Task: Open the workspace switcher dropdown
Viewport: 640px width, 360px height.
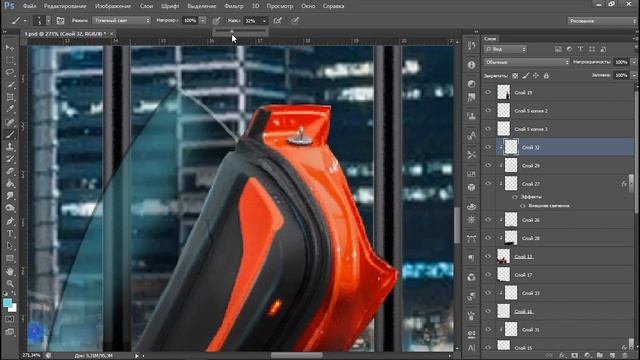Action: coord(602,20)
